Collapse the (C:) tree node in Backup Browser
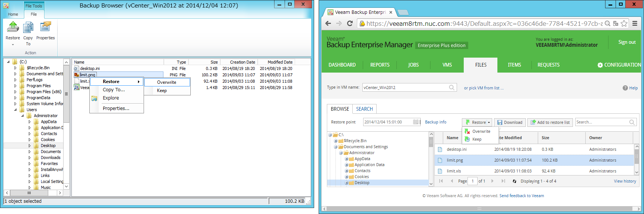This screenshot has width=644, height=214. (8, 62)
